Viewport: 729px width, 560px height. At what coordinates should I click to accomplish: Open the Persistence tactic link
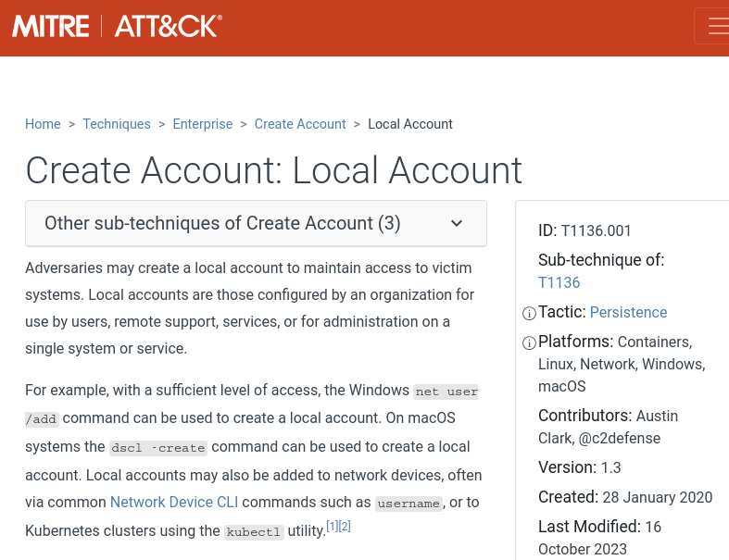[x=628, y=312]
